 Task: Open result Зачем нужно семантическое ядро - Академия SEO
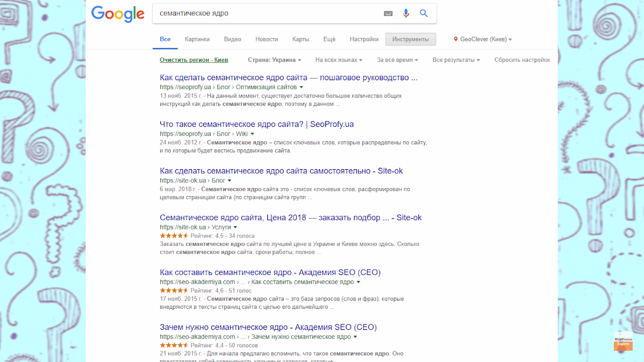[x=268, y=327]
